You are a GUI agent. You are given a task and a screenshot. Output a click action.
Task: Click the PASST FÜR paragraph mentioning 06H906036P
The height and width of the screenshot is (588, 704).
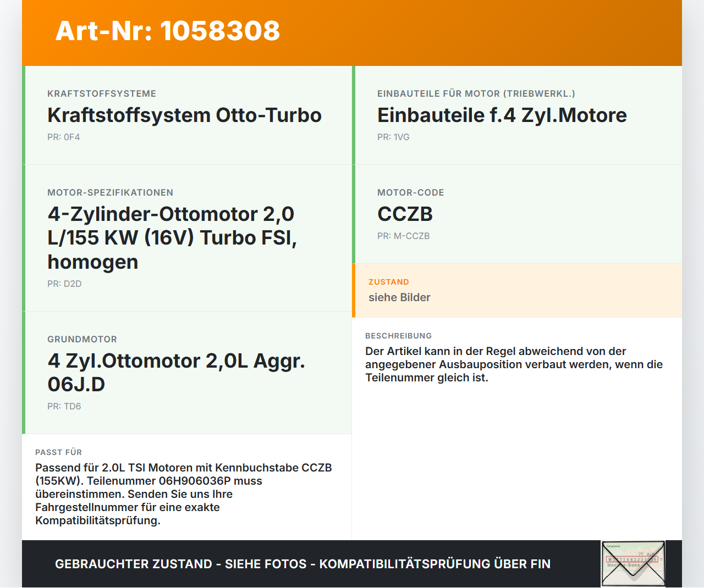click(x=184, y=494)
